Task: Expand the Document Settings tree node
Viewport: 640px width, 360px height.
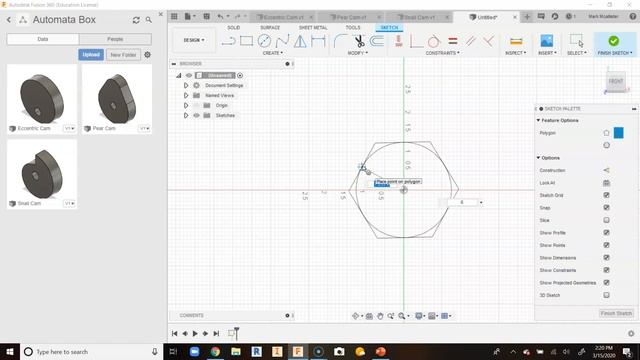Action: click(186, 85)
